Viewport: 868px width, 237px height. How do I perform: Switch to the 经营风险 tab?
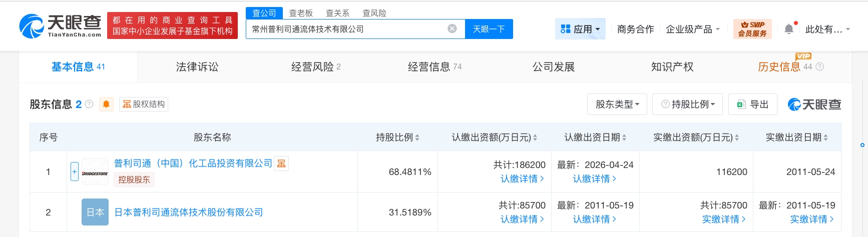[x=315, y=67]
